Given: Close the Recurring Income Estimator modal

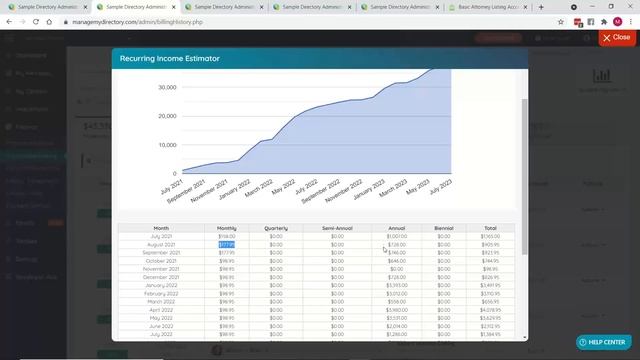Looking at the screenshot, I should click(617, 38).
